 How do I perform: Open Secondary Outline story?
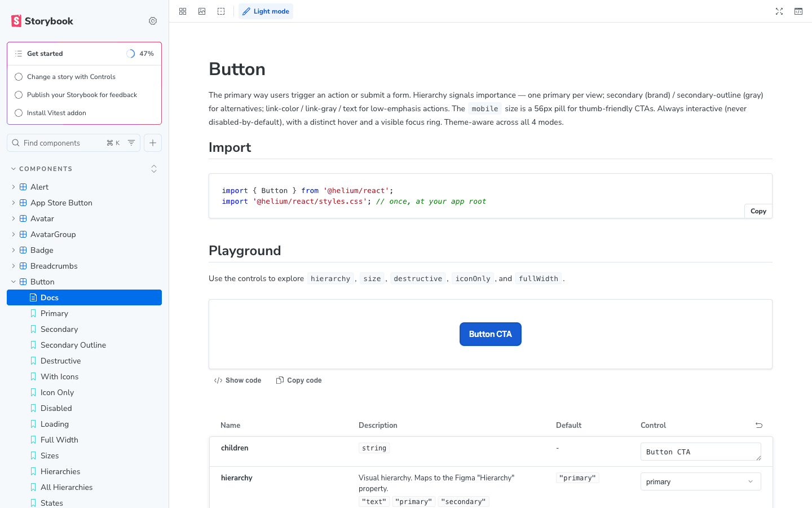point(73,345)
